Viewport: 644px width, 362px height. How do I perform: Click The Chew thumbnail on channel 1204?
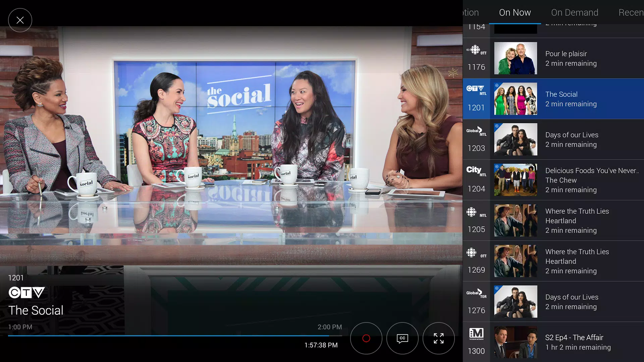tap(516, 180)
